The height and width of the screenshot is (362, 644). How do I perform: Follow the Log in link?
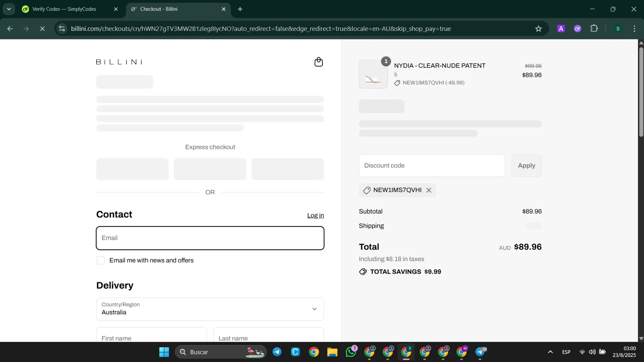(x=316, y=215)
